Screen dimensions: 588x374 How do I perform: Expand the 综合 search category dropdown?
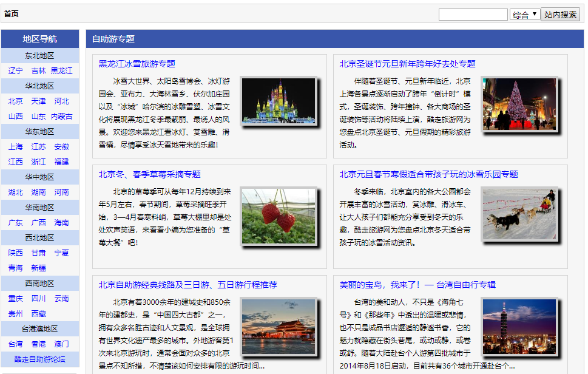point(525,15)
